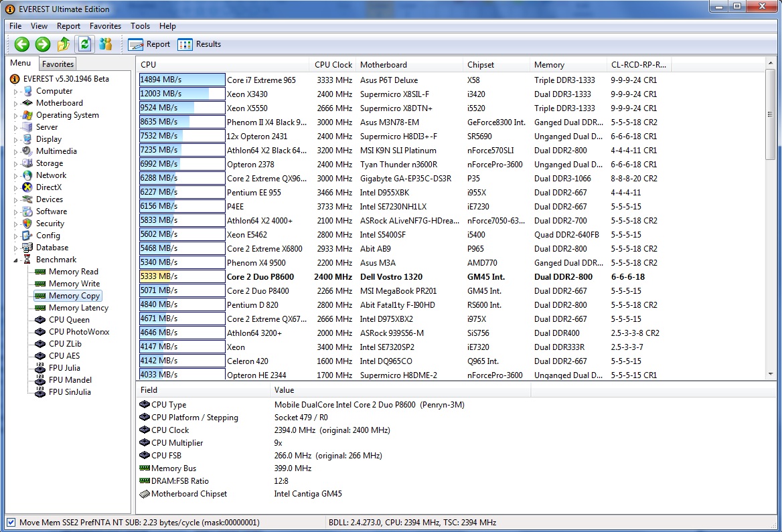Select the Memory Read benchmark icon

coord(40,272)
